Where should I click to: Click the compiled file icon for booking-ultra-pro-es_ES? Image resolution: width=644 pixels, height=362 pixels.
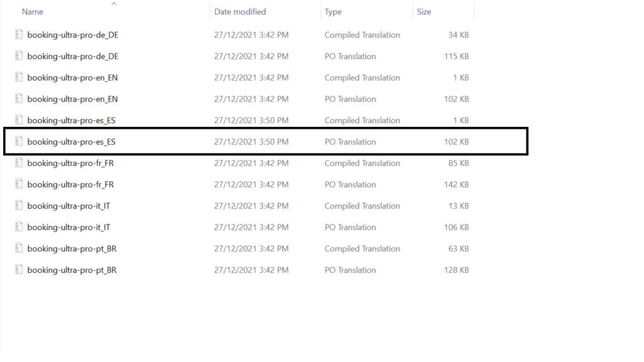18,120
